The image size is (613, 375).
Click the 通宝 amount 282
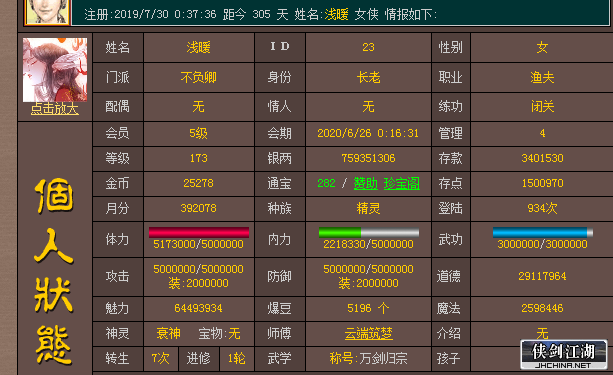pyautogui.click(x=326, y=183)
